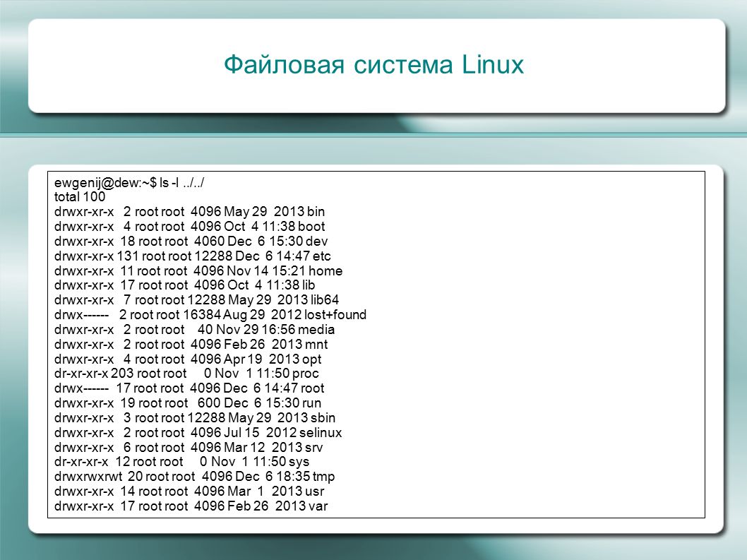Select the row ending with "opt"
The height and width of the screenshot is (560, 747).
[x=188, y=359]
